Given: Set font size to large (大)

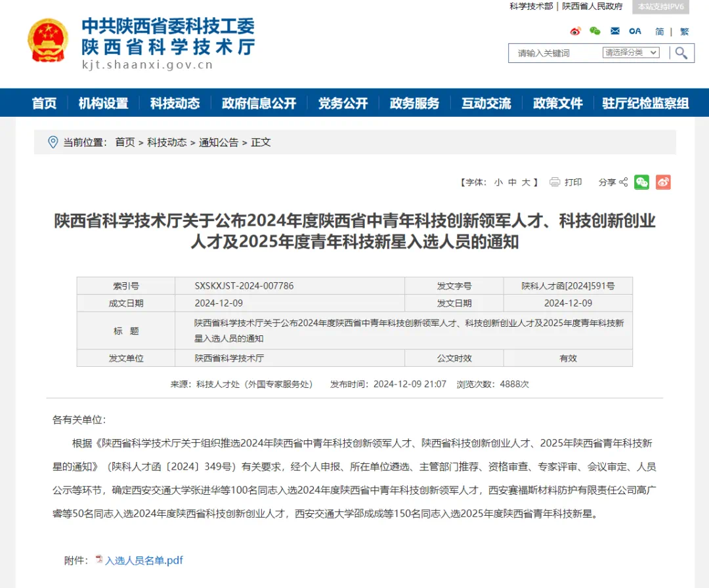Looking at the screenshot, I should click(526, 182).
